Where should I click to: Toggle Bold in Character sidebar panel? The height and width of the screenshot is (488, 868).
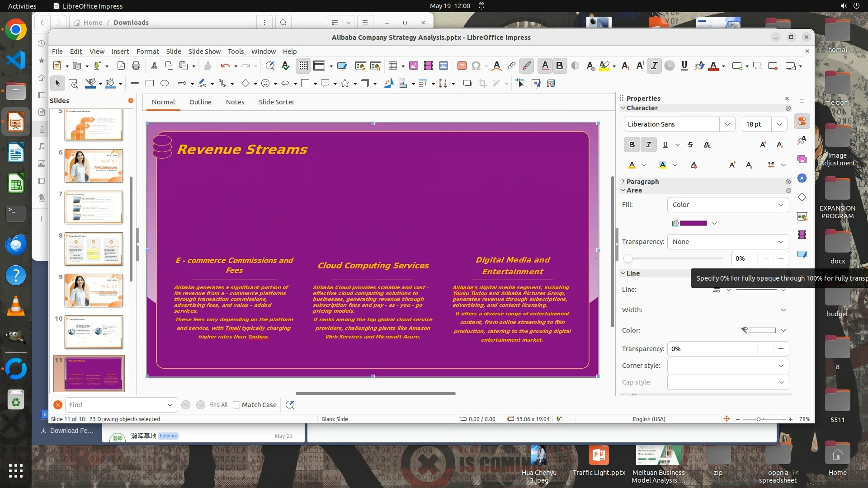point(632,145)
